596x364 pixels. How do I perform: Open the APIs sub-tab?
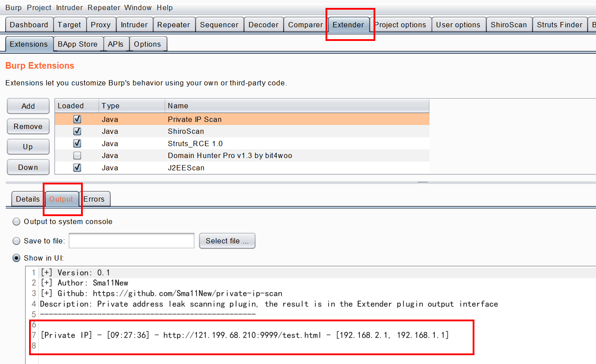116,44
